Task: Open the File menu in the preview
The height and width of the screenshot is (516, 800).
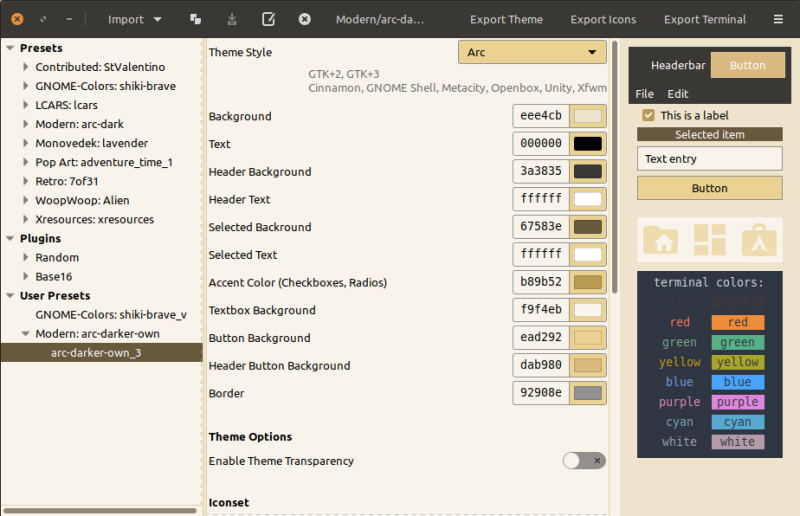Action: coord(645,94)
